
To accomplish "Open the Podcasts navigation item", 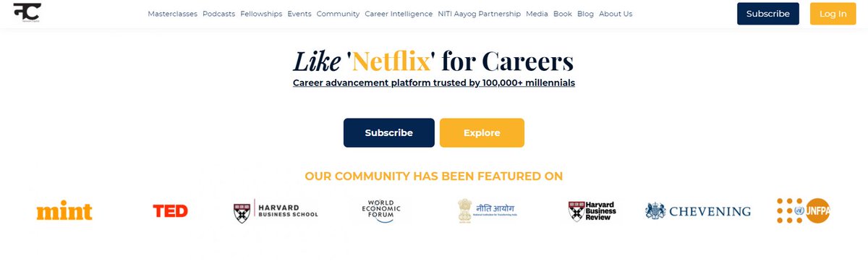I will [219, 14].
